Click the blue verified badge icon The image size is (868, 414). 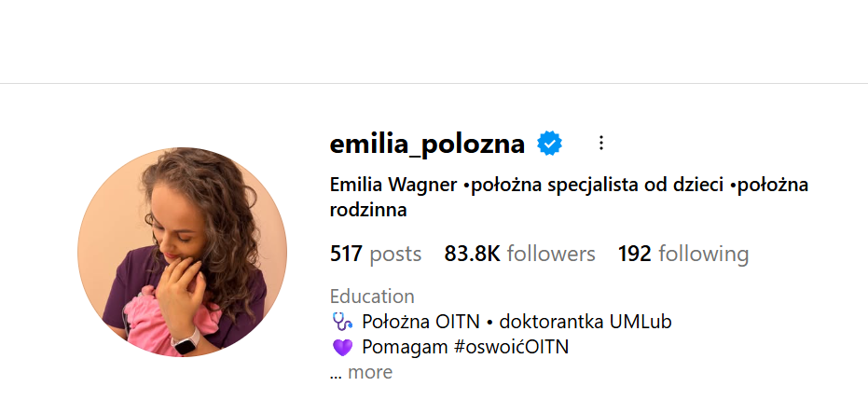point(550,144)
